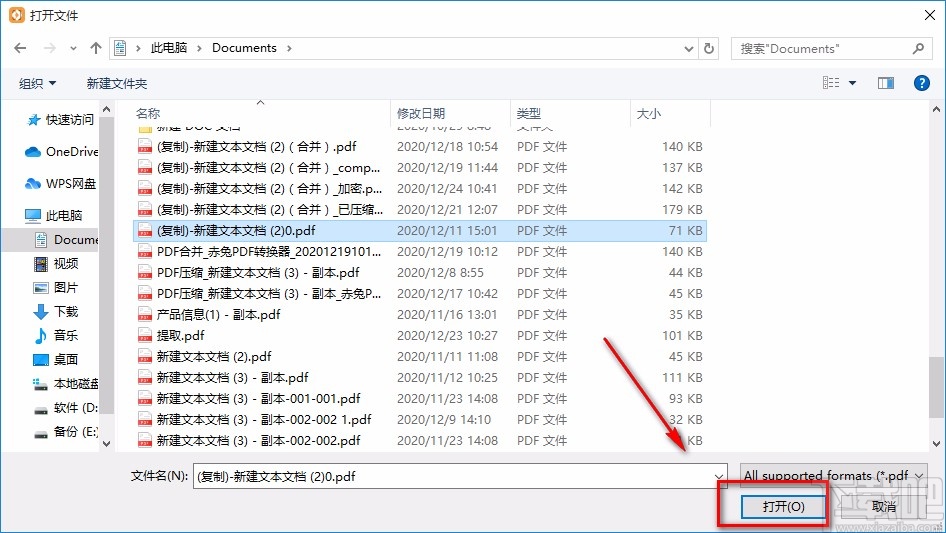
Task: Go forward with the right arrow
Action: click(x=50, y=48)
